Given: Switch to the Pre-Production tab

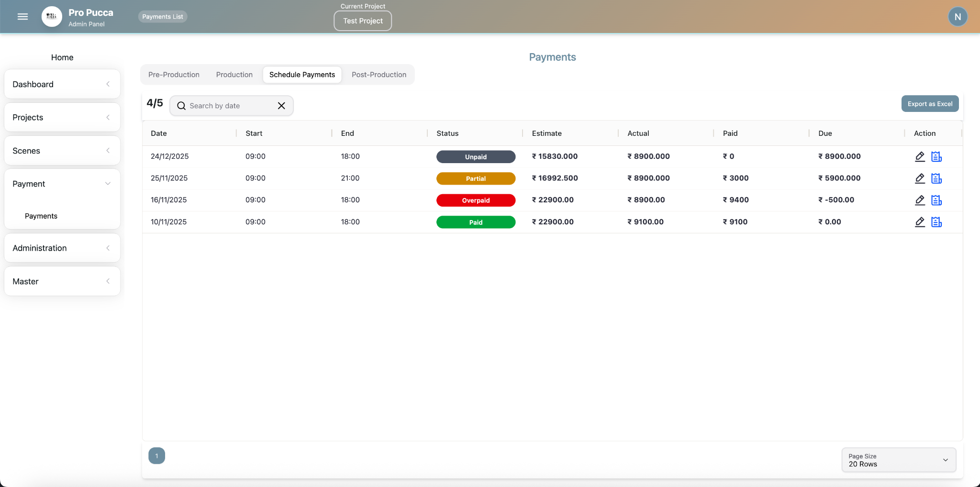Looking at the screenshot, I should click(x=174, y=75).
